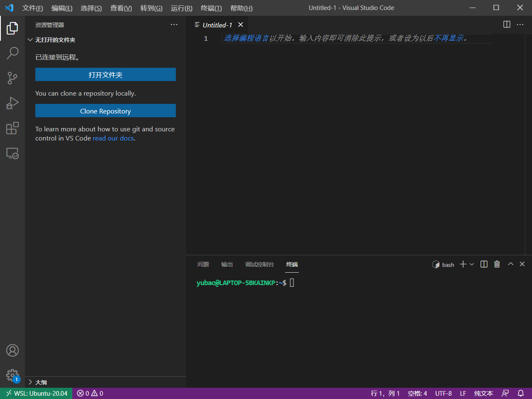Click line number 1 in the editor gutter

point(206,38)
